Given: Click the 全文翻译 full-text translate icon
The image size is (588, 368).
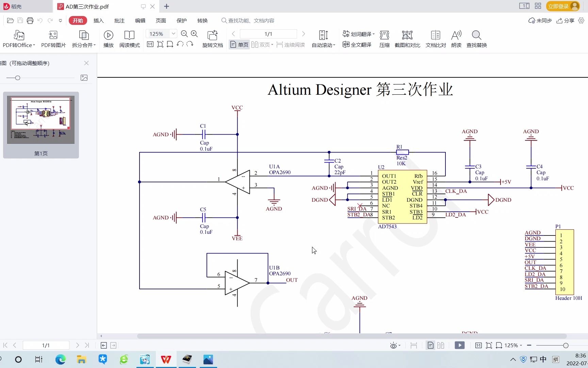Looking at the screenshot, I should pyautogui.click(x=346, y=45).
